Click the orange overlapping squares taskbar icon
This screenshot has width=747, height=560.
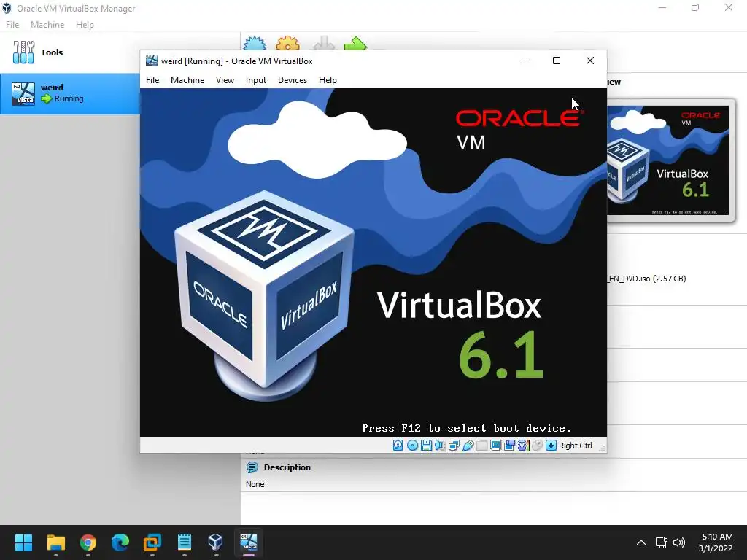click(x=152, y=542)
